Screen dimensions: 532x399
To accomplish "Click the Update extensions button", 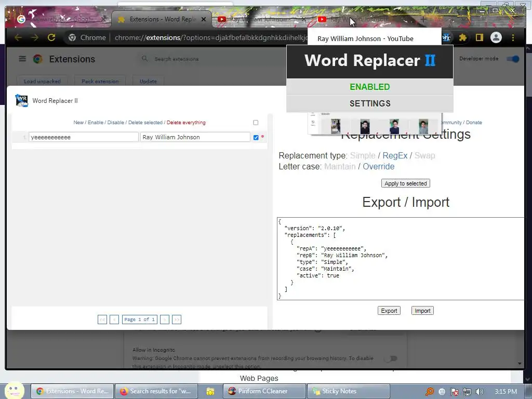I will 148,82.
